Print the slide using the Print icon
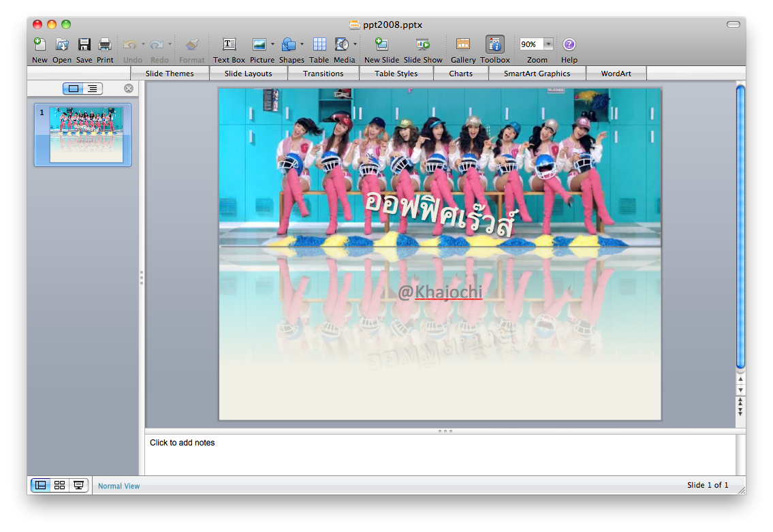Screen dimensions: 773x532 [104, 44]
